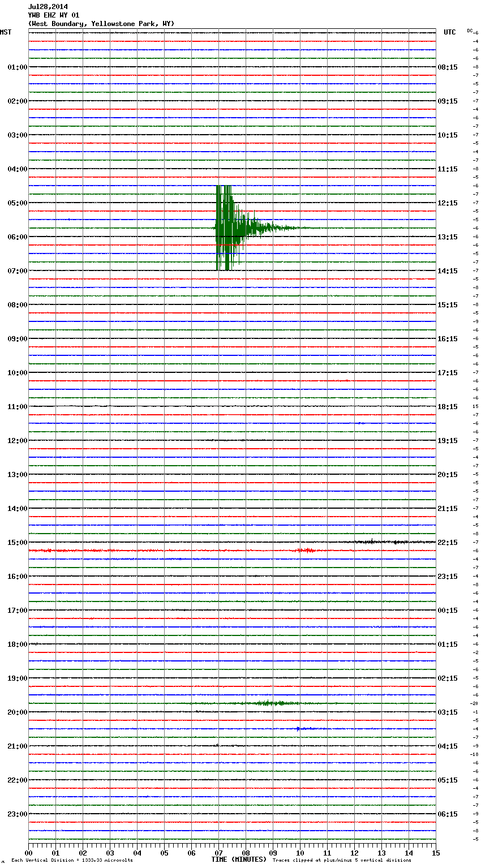Click the 01:15 UTC time label
Screen dimensions: 481x868
(448, 644)
